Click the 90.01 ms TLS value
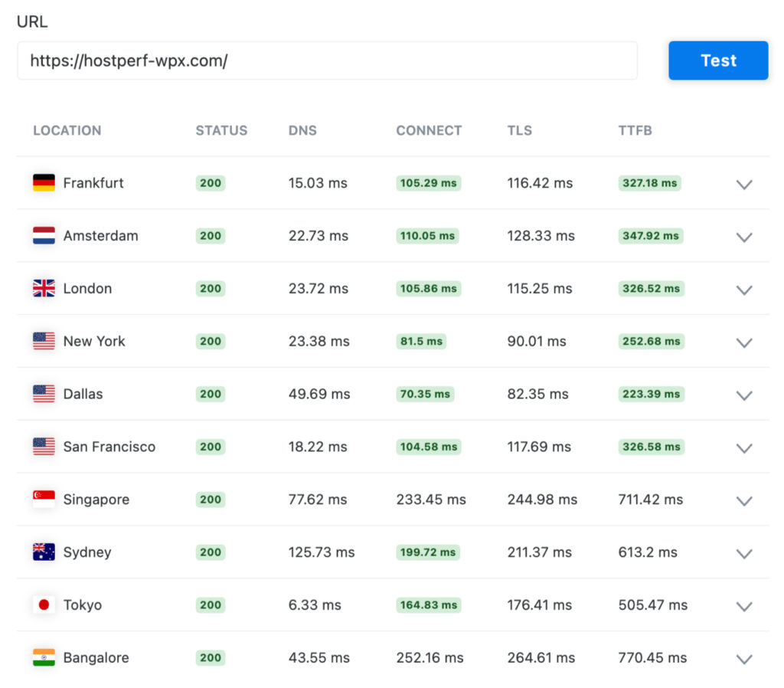This screenshot has width=784, height=688. tap(537, 341)
